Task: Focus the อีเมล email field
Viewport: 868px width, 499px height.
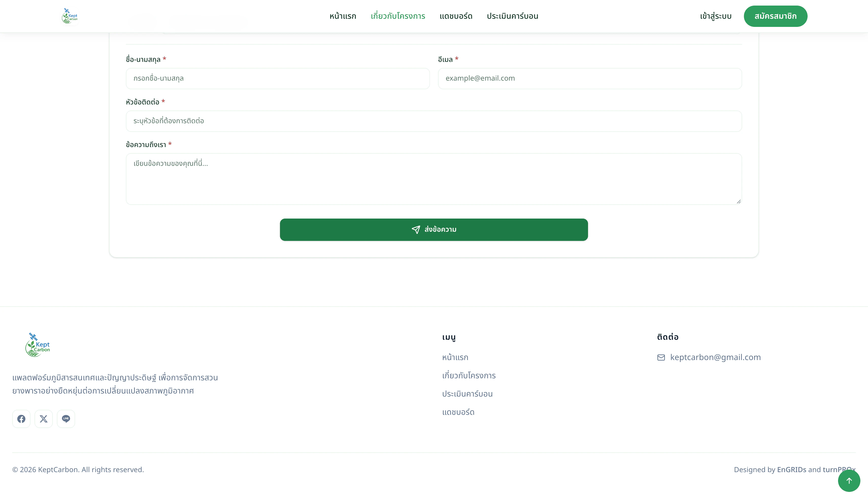Action: pyautogui.click(x=590, y=79)
